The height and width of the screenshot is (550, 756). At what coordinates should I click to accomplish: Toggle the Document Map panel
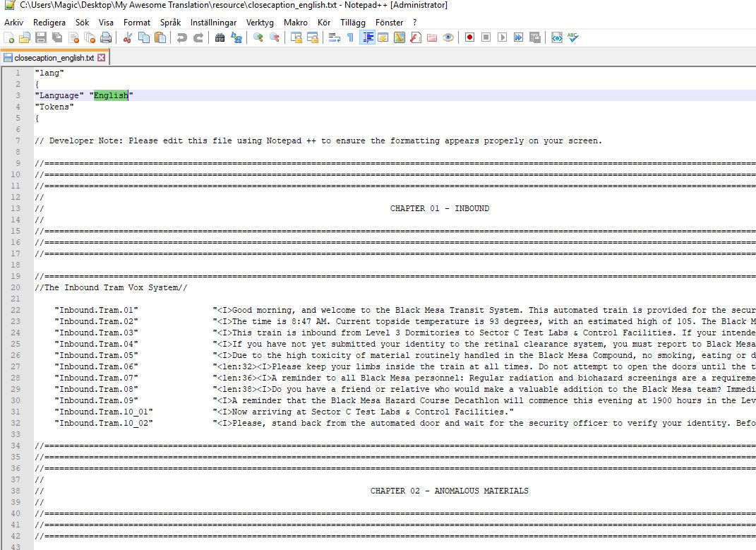click(400, 37)
